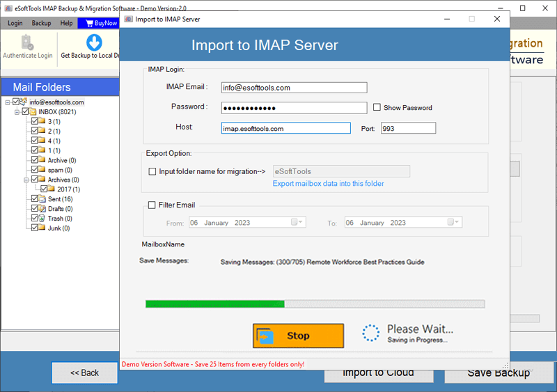The image size is (557, 392).
Task: Click the eSoftTools app icon in main title bar
Action: coord(8,8)
